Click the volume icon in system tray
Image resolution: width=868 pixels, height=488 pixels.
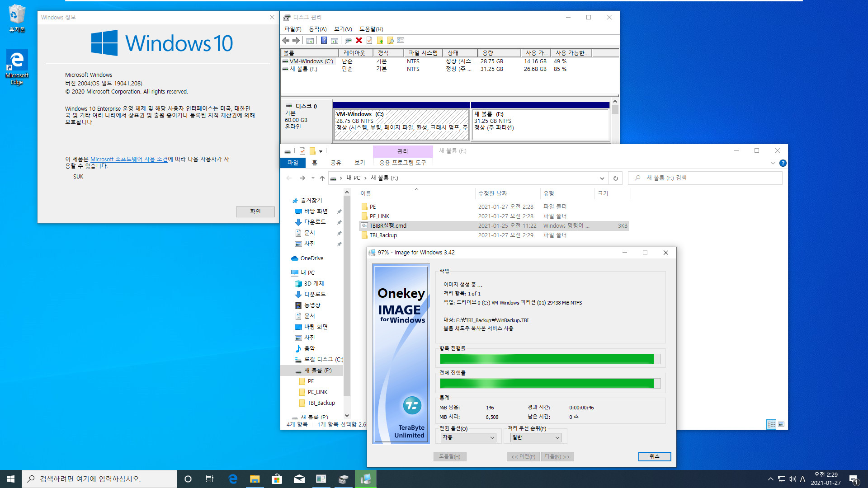(792, 479)
